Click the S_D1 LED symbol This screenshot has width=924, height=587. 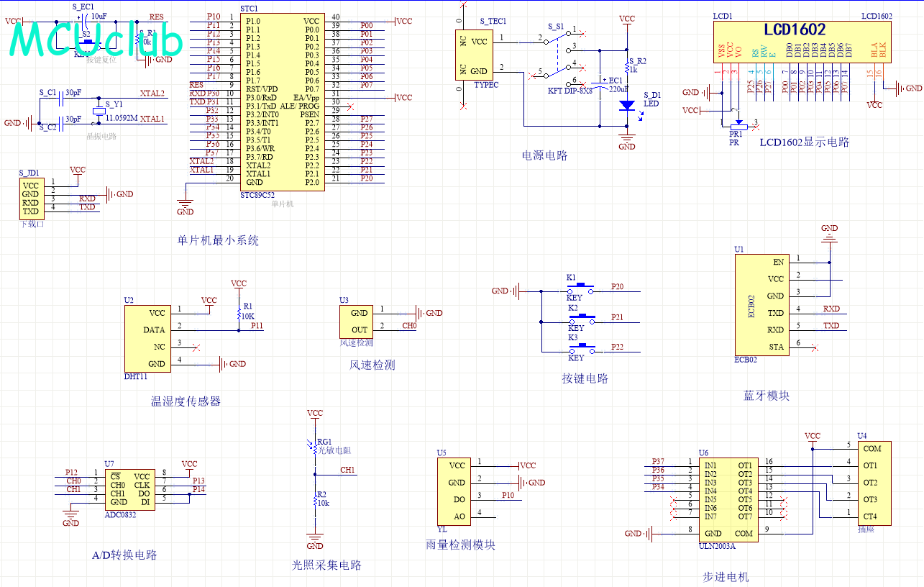coord(627,105)
